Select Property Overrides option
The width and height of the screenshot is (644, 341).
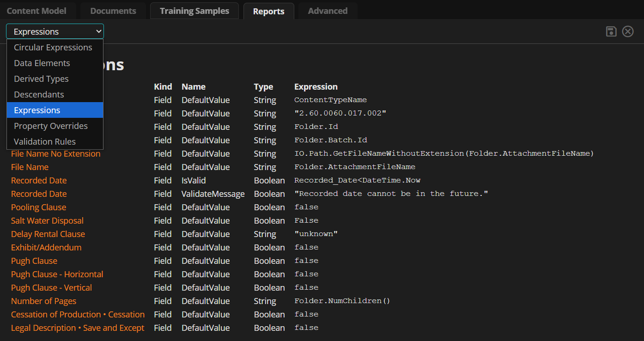pos(51,126)
